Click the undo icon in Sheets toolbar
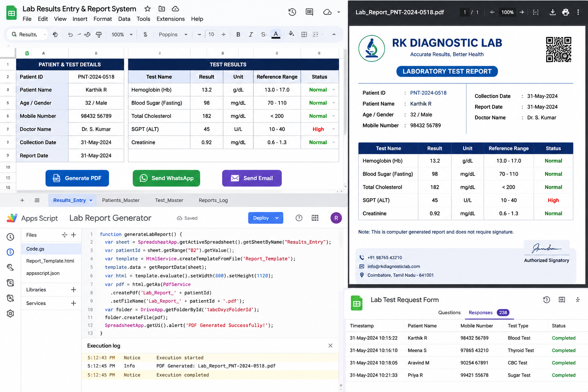 [70, 34]
